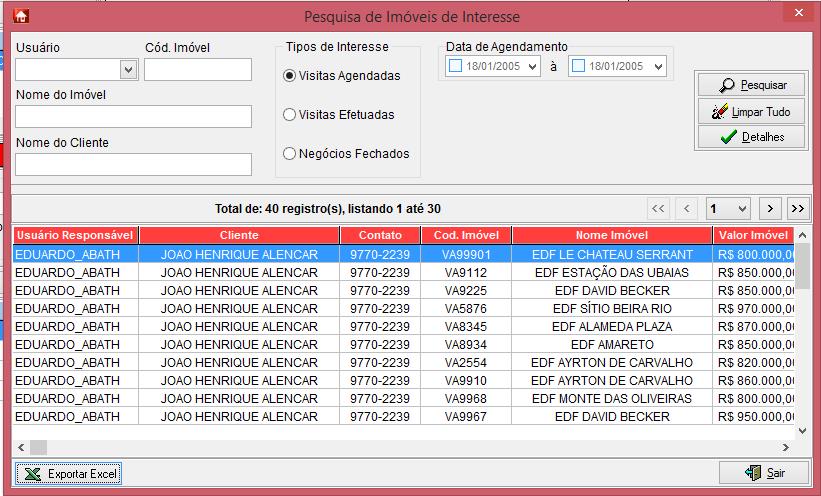Select Visitas Agendadas radio option
This screenshot has width=821, height=496.
tap(290, 76)
